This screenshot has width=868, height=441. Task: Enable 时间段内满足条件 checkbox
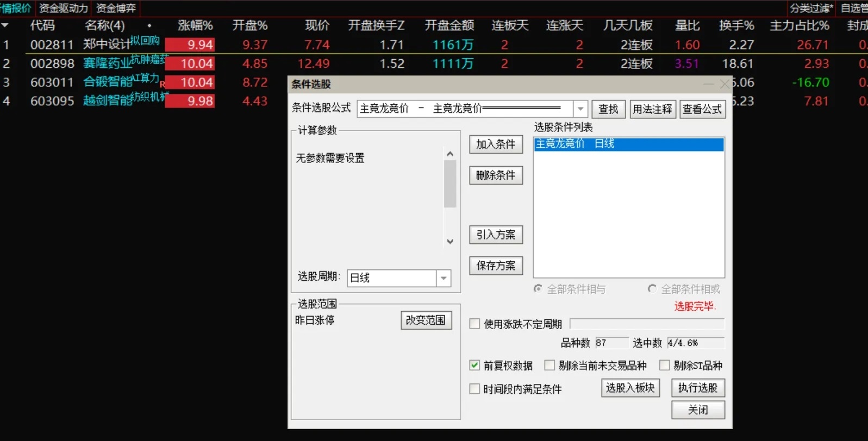tap(474, 388)
